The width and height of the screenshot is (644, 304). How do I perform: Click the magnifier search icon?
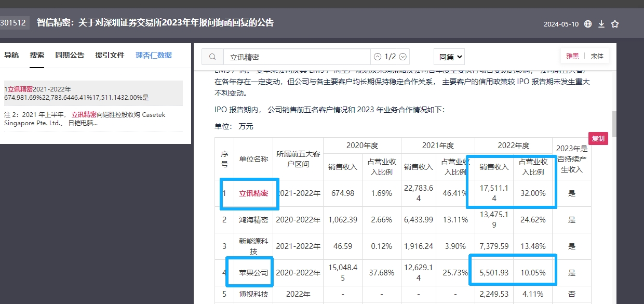(212, 57)
